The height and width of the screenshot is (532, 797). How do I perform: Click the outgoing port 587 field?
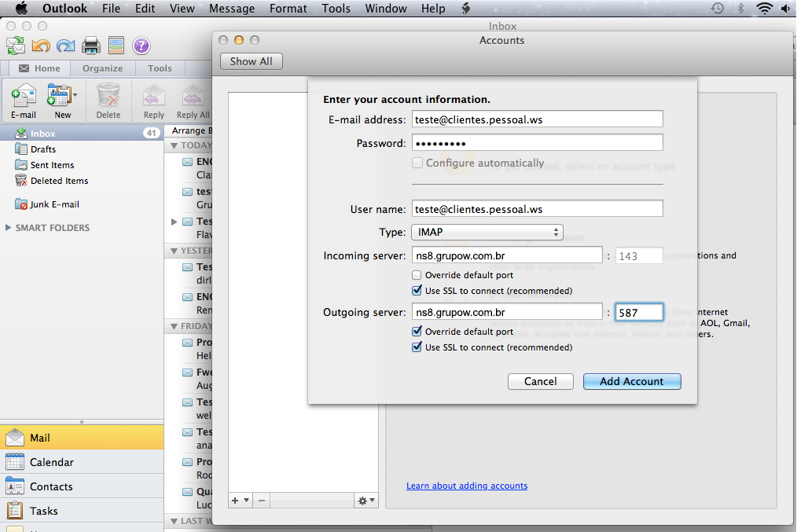tap(639, 312)
